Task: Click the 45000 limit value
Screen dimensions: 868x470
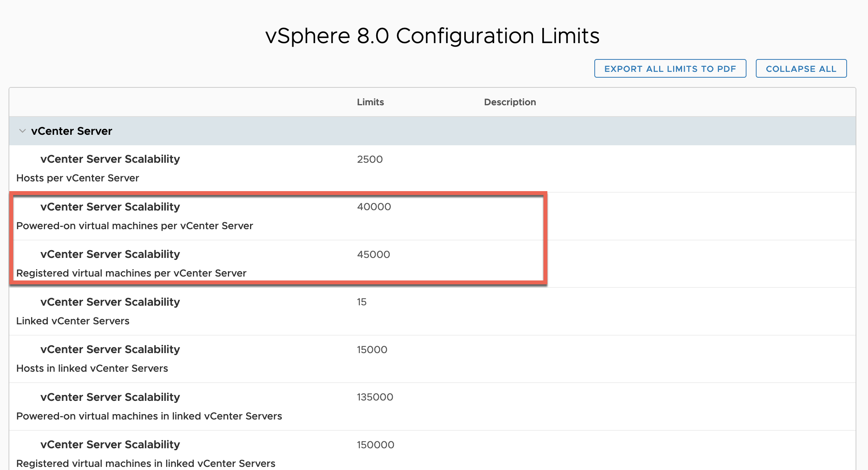Action: click(374, 254)
